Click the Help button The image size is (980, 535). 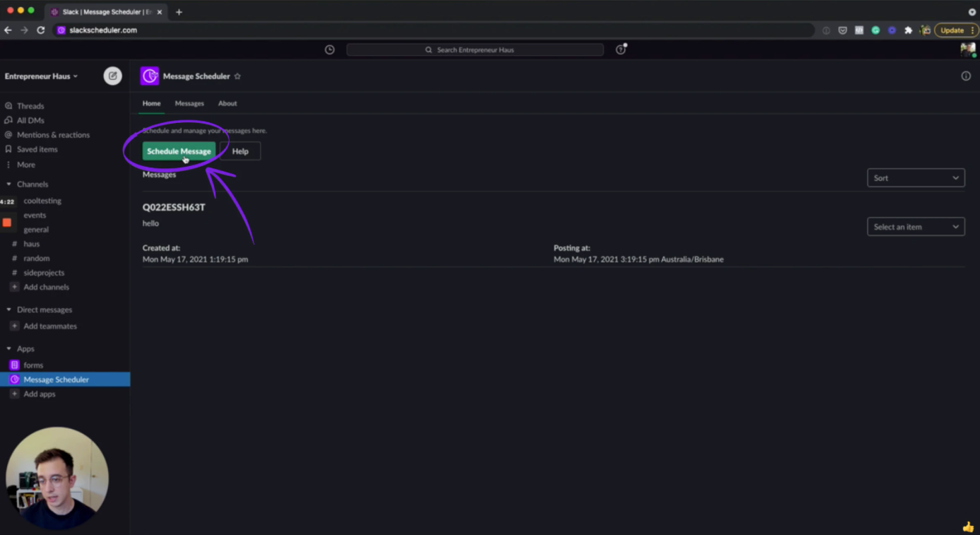click(x=240, y=151)
